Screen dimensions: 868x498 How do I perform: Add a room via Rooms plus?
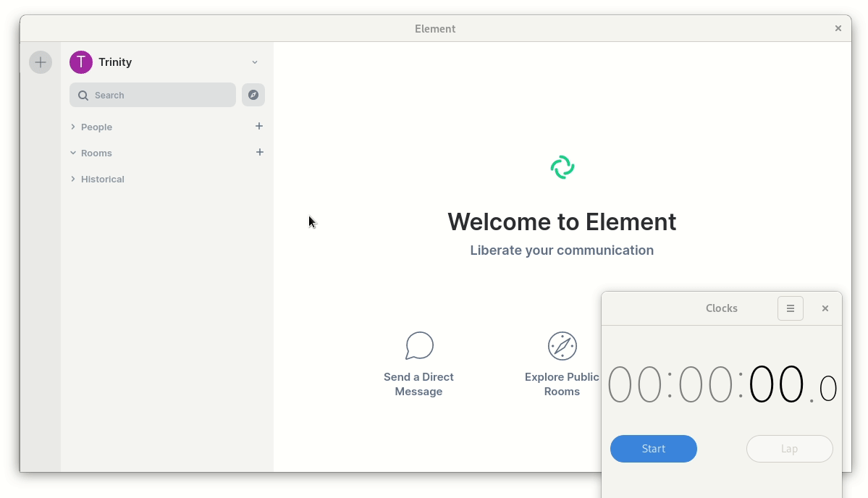260,152
